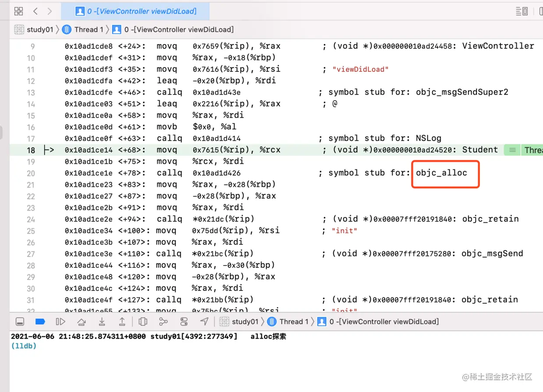The height and width of the screenshot is (392, 543).
Task: Click line number 13 in the gutter
Action: click(31, 92)
